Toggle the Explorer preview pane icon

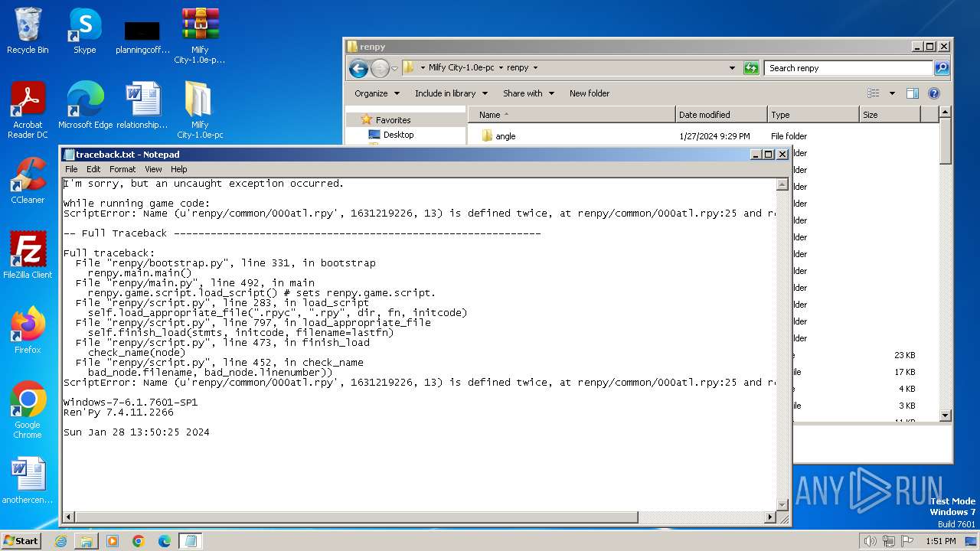[x=912, y=93]
